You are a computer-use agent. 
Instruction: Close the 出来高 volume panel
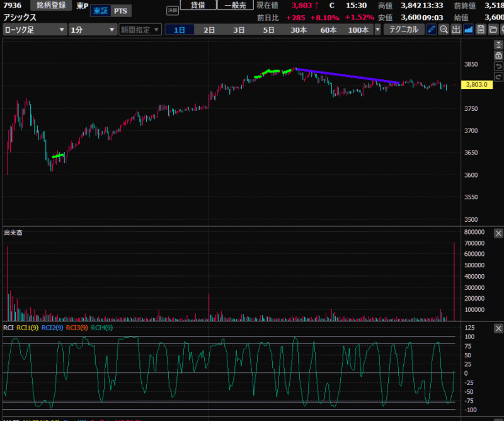coord(498,233)
